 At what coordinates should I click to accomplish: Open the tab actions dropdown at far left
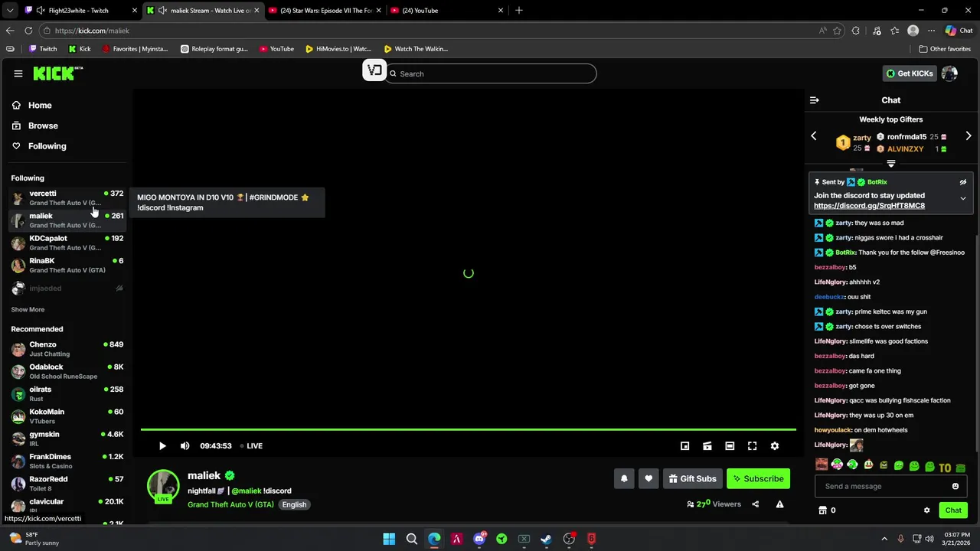tap(9, 10)
